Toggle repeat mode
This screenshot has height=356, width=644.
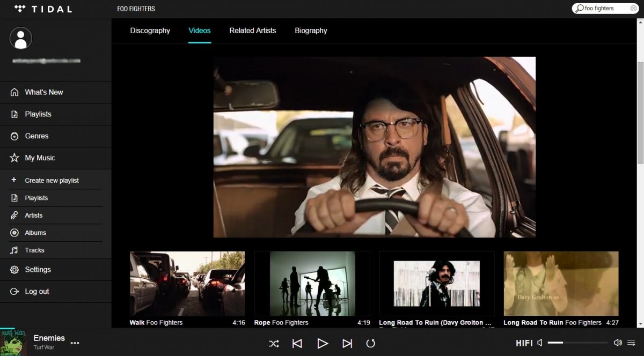370,344
